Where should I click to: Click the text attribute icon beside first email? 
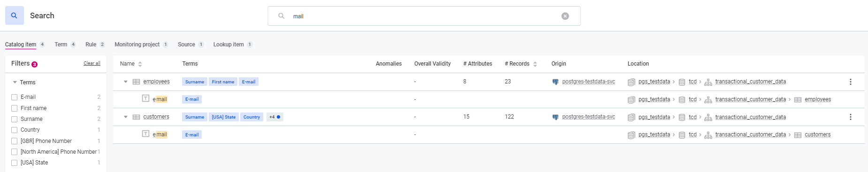[146, 98]
